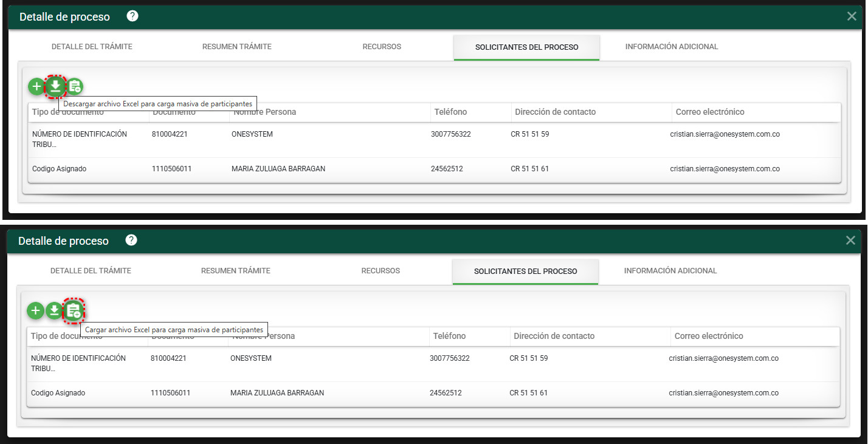Select MARIA ZULUAGA BARRAGAN row in lower table

point(277,393)
